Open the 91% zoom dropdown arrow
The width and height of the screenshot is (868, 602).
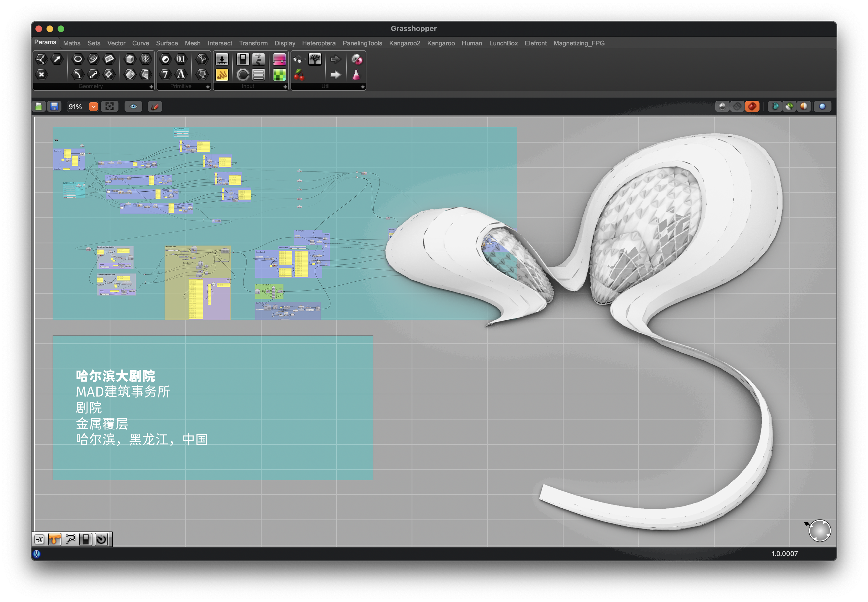tap(94, 107)
